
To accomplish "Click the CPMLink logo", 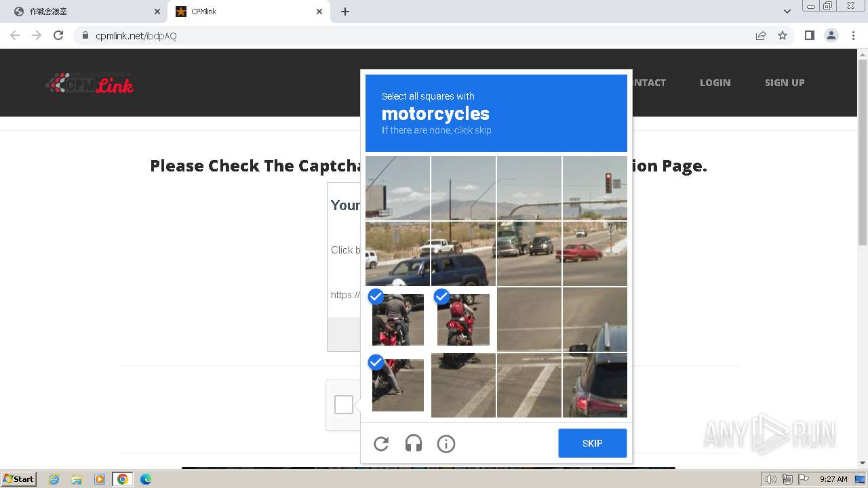I will tap(90, 83).
